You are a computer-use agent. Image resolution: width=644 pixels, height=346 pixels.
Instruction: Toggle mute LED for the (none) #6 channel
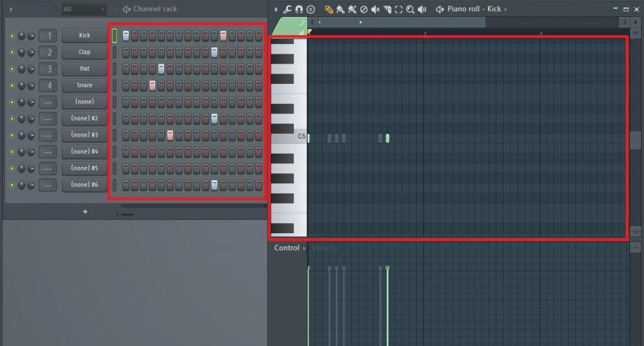[12, 185]
